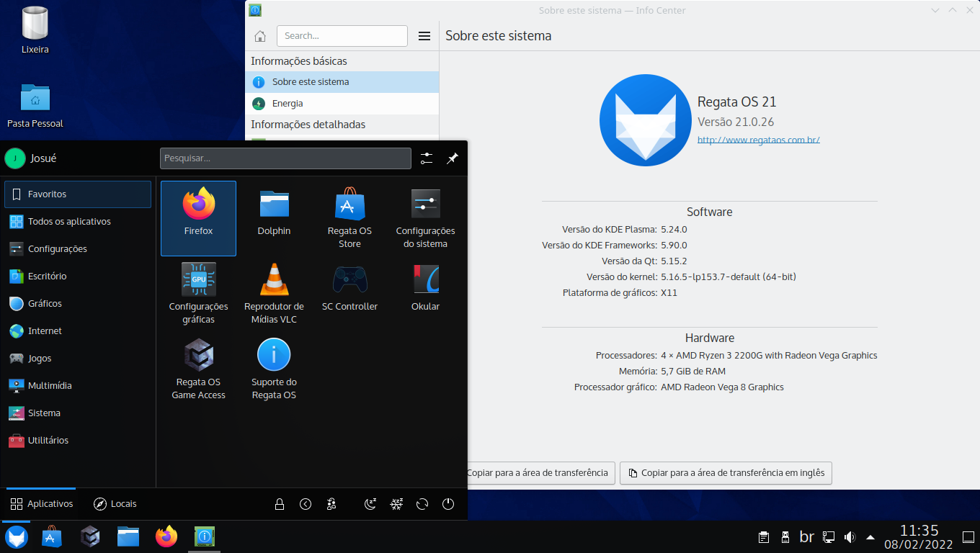Screen dimensions: 980x553
Task: Switch to Info Center taskbar entry
Action: (205, 536)
